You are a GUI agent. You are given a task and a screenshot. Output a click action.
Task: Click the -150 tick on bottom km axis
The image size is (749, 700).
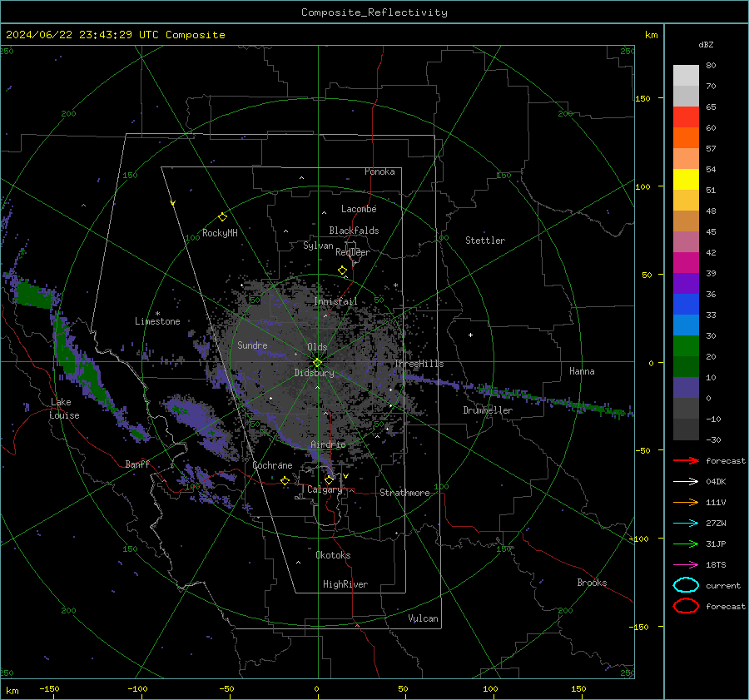click(x=49, y=689)
